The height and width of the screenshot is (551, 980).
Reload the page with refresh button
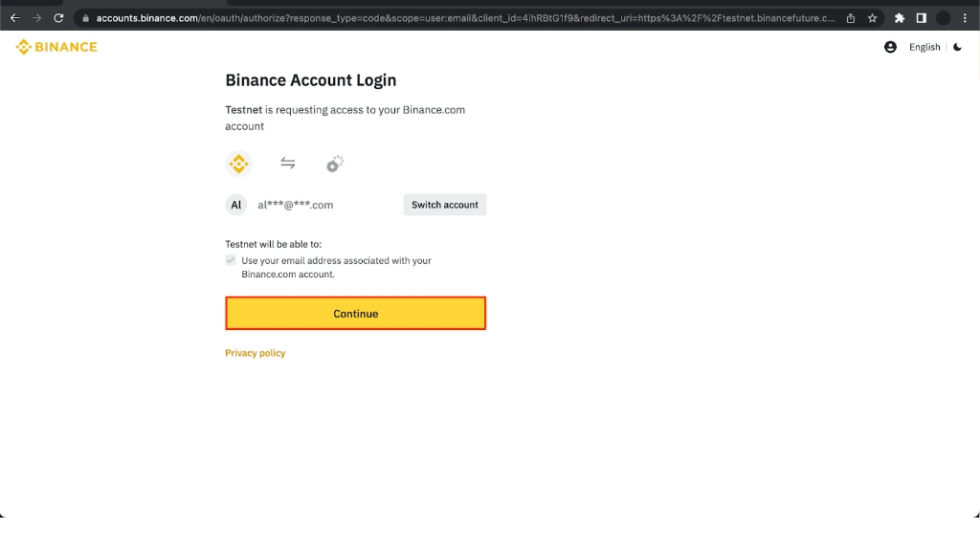pyautogui.click(x=58, y=18)
